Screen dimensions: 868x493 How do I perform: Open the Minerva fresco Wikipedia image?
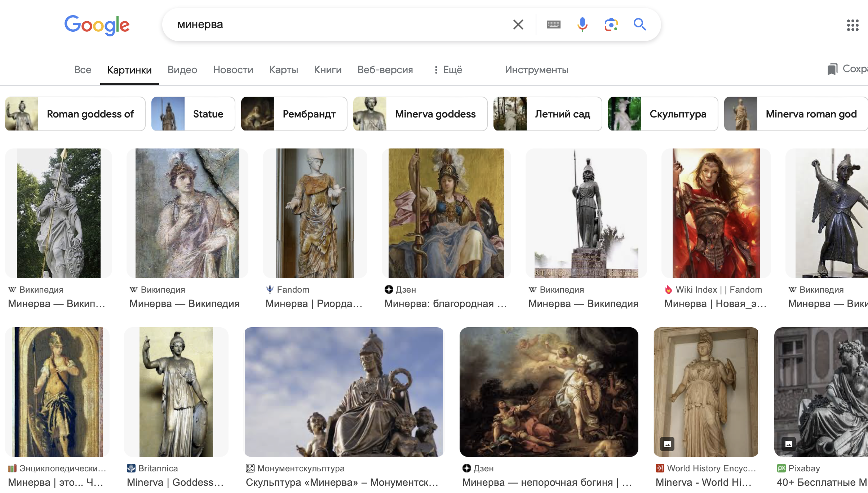(187, 213)
